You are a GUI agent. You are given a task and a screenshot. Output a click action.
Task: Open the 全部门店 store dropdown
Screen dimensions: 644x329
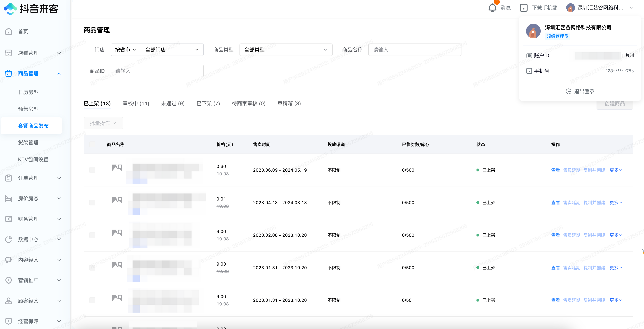pos(172,50)
